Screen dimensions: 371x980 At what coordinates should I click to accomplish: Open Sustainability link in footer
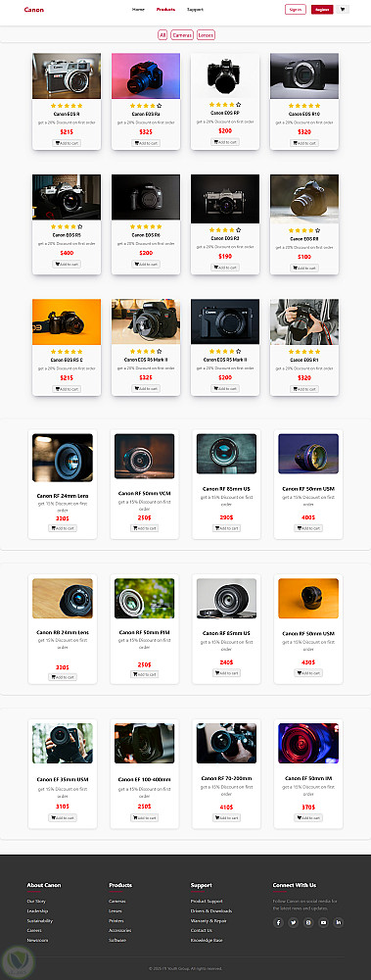coord(40,920)
